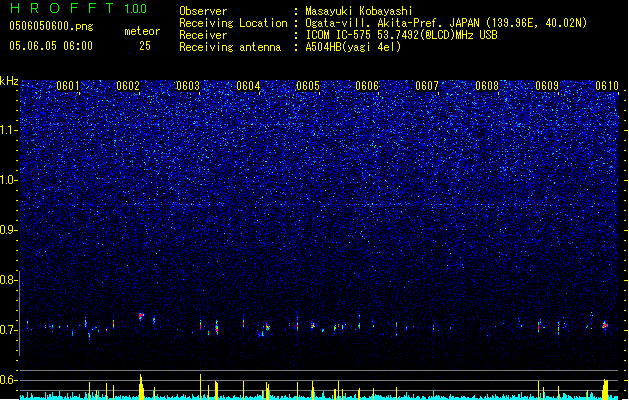Click the meteor count 25
Image resolution: width=629 pixels, height=400 pixels.
click(x=145, y=46)
